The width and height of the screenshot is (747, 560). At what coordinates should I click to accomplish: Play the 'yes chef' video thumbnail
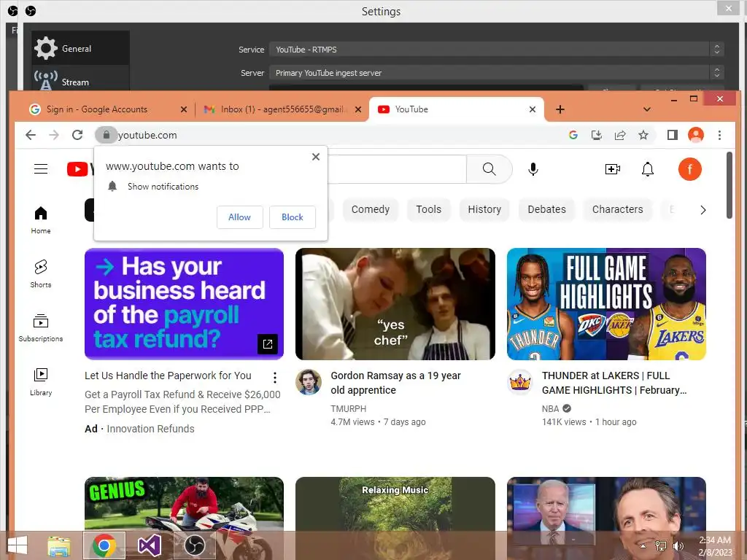[x=395, y=304]
